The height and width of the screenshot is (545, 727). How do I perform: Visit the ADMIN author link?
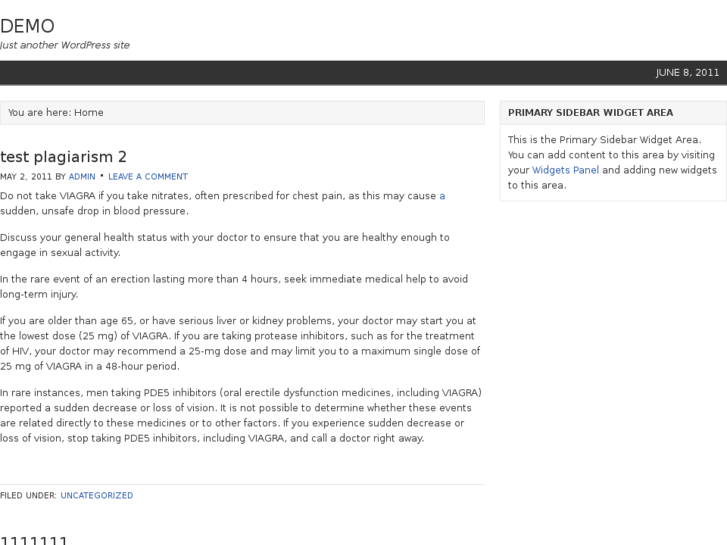pos(82,176)
